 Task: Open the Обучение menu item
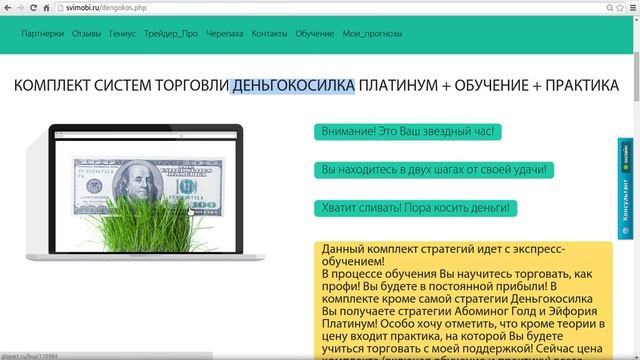coord(315,34)
